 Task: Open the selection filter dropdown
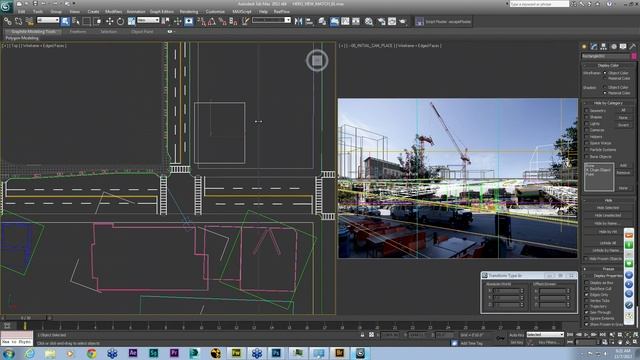(x=48, y=20)
